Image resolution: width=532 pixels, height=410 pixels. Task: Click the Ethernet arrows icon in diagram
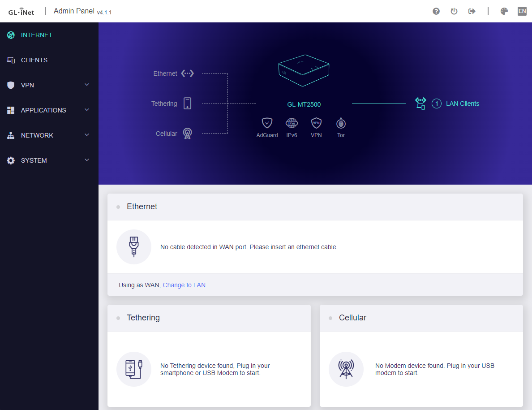187,73
